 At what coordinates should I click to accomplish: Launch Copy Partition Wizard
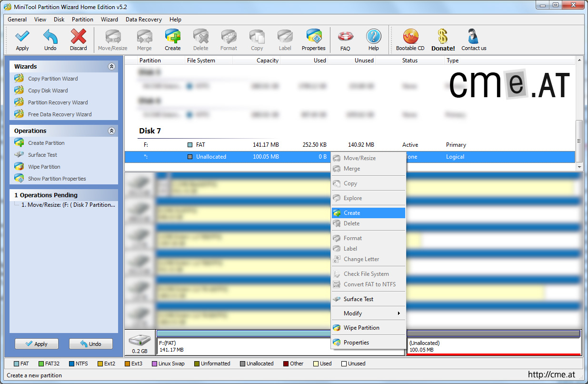(53, 79)
